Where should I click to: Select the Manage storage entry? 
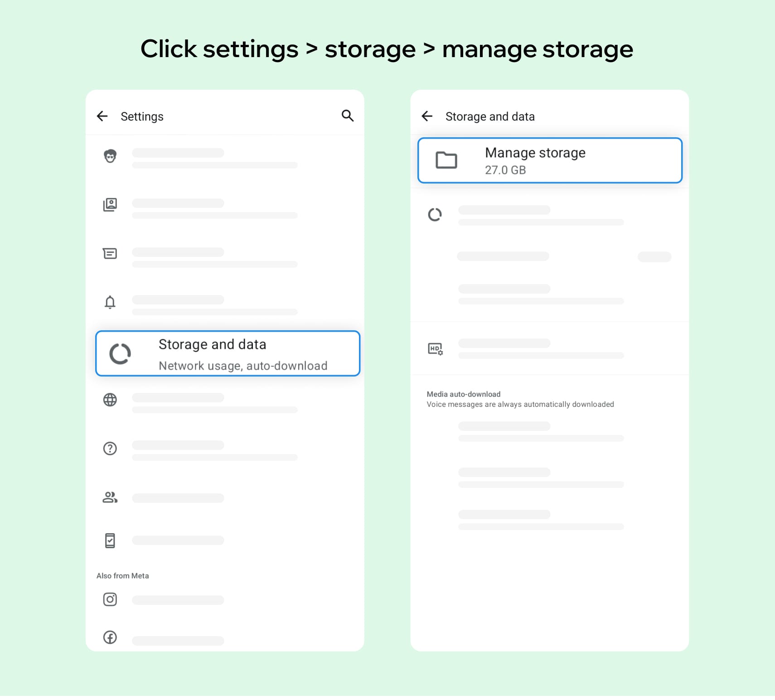549,160
